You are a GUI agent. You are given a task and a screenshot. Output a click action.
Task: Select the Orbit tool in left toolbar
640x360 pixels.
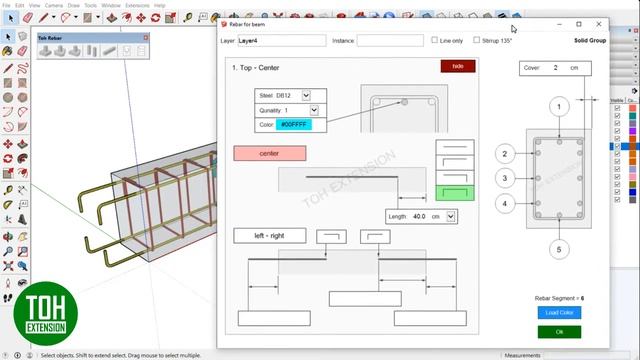pos(8,236)
